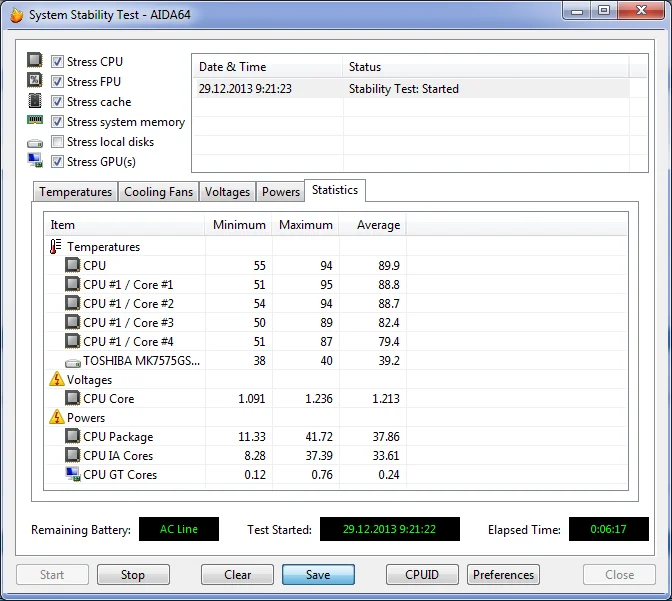Click the chip icon for CPU #1 / Core #3
The width and height of the screenshot is (672, 601).
tap(72, 322)
